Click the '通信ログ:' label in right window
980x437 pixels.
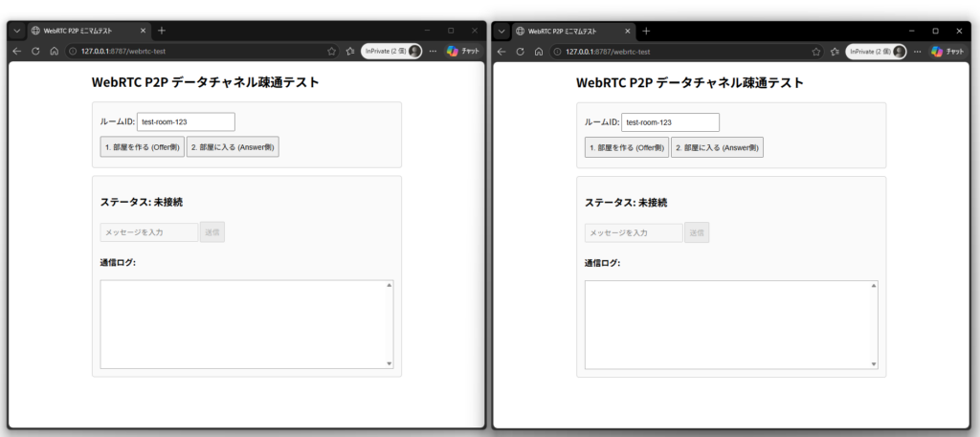coord(603,263)
